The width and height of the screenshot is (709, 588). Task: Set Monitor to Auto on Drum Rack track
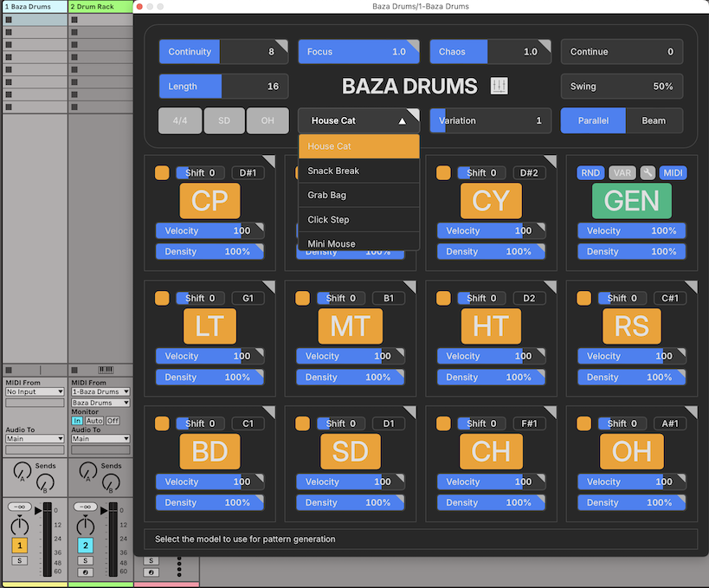coord(94,421)
